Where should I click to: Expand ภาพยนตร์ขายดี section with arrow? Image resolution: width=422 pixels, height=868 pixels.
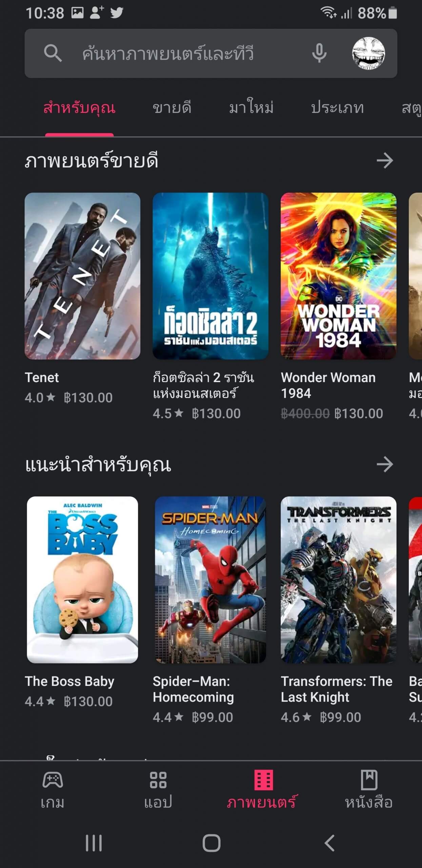[385, 160]
